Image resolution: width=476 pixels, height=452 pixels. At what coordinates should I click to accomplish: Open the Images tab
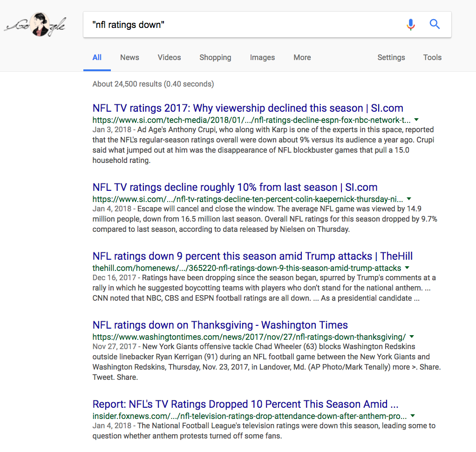point(262,57)
